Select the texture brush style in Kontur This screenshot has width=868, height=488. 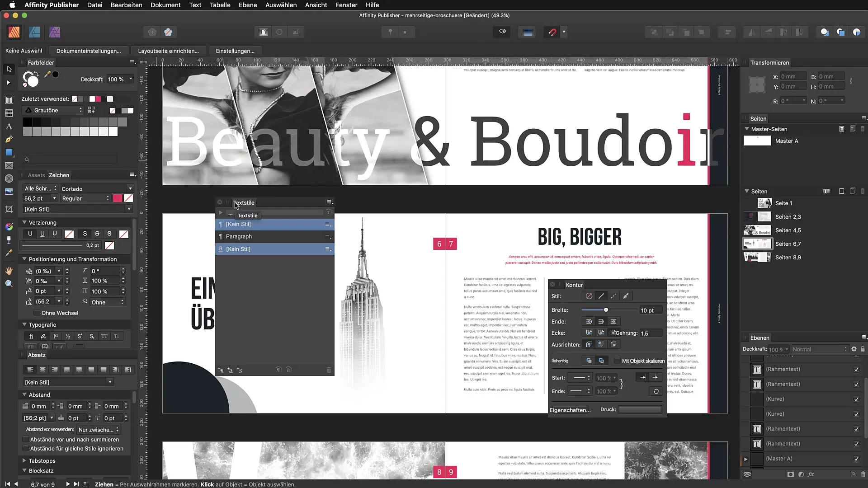(626, 296)
